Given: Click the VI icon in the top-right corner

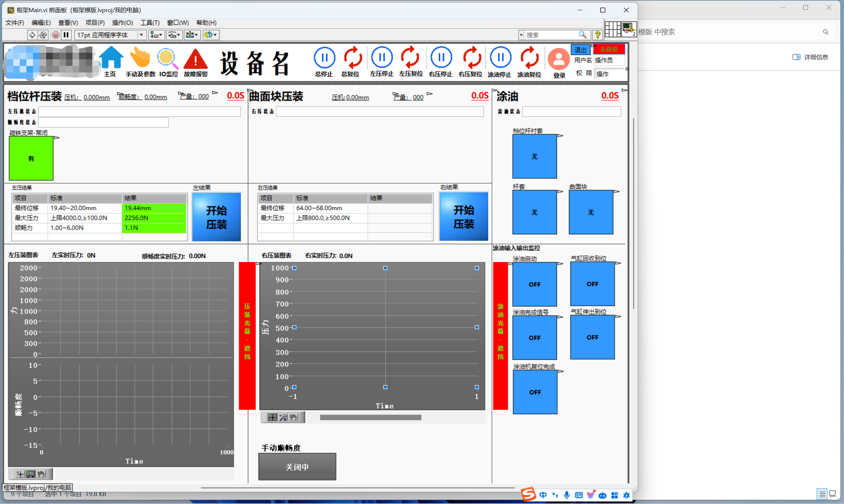Looking at the screenshot, I should (x=629, y=29).
